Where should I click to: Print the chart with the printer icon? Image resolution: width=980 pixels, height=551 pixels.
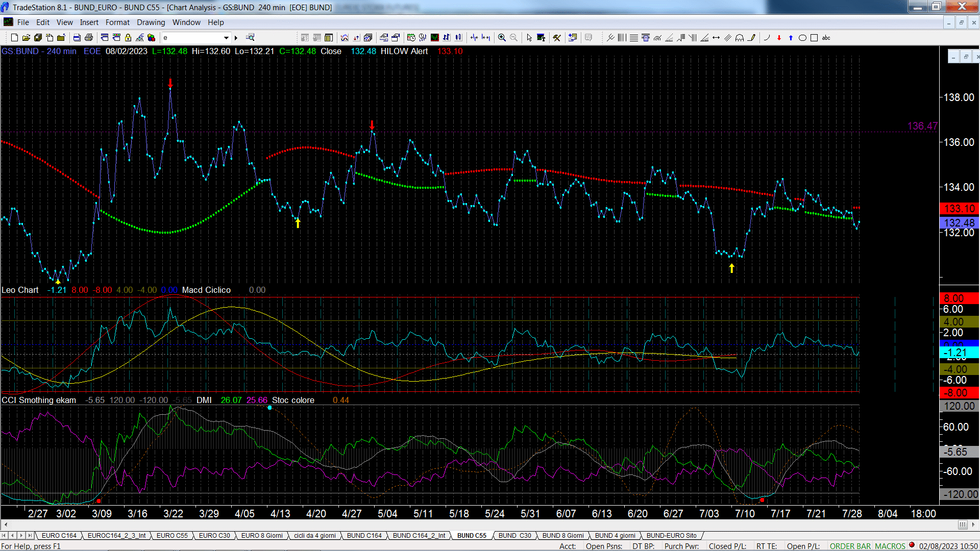(x=89, y=38)
